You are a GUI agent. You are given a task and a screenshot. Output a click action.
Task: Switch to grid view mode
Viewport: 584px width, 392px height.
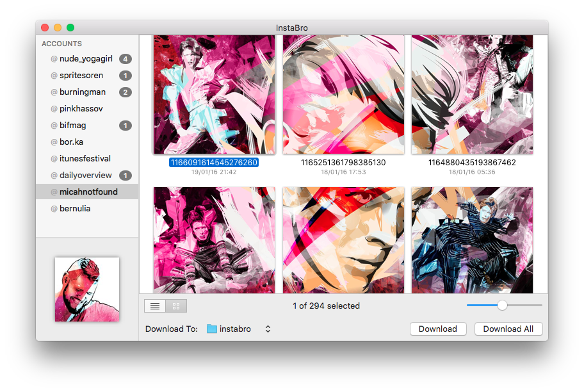(176, 306)
